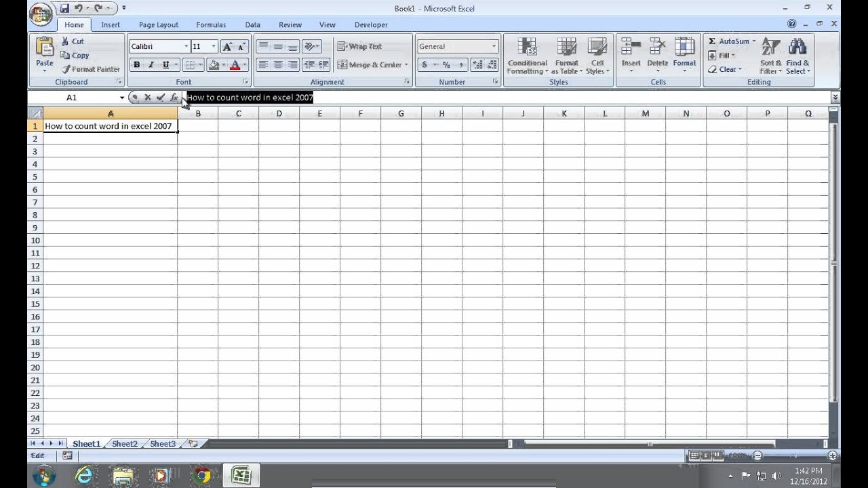
Task: Increase decimal places
Action: (x=477, y=65)
